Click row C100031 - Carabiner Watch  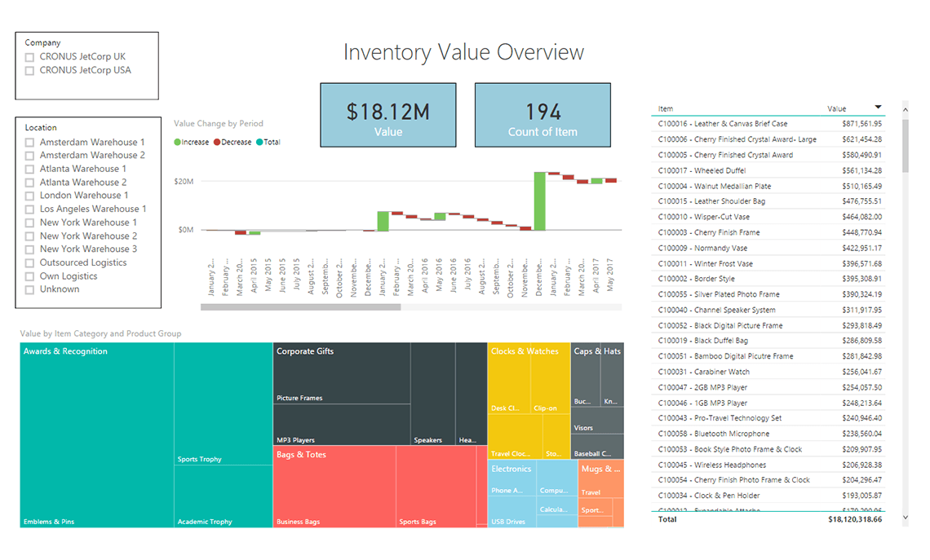pos(770,373)
